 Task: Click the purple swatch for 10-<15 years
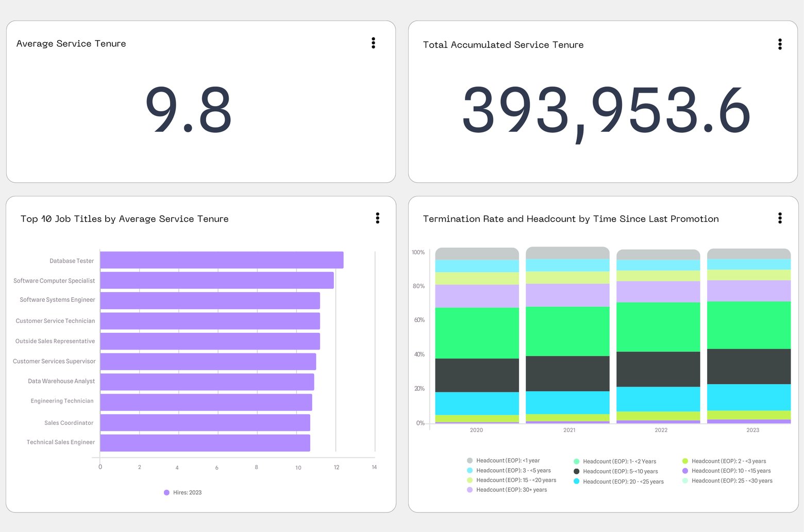pos(686,471)
